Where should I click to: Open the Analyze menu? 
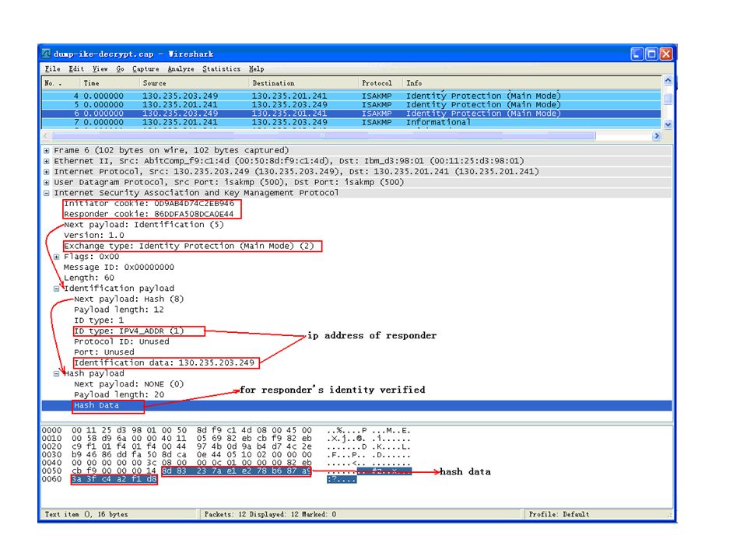point(181,69)
